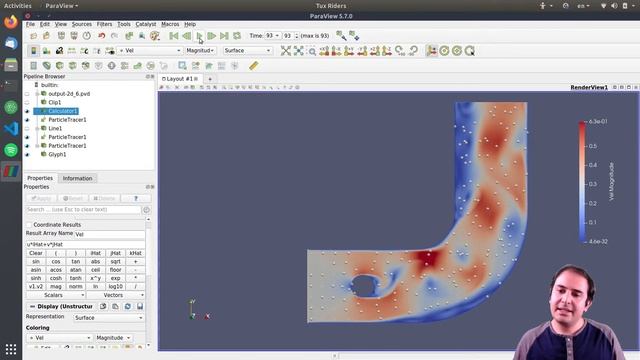Toggle color legend visibility icon

pyautogui.click(x=33, y=51)
